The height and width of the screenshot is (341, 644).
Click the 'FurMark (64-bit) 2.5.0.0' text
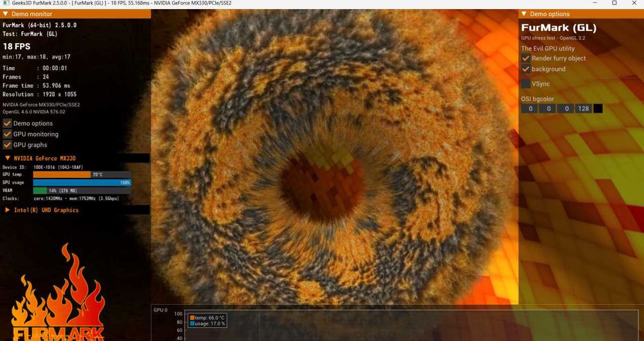click(x=39, y=24)
